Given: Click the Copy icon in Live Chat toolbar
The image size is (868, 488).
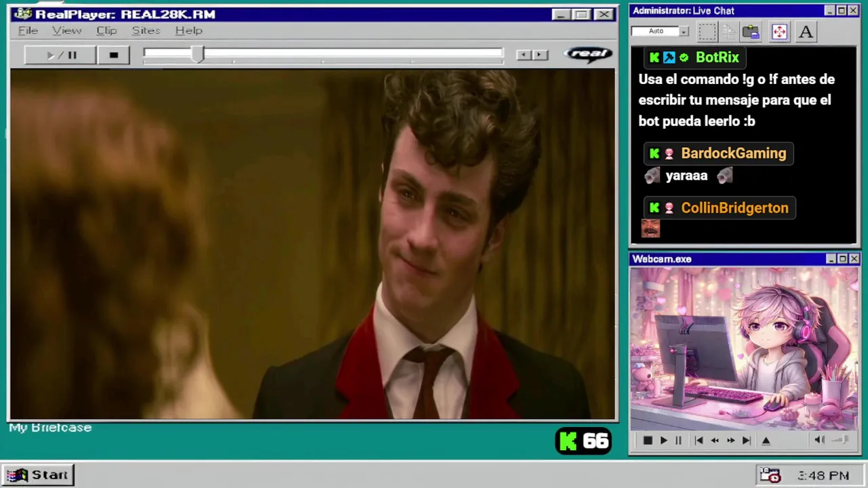Looking at the screenshot, I should pyautogui.click(x=728, y=31).
